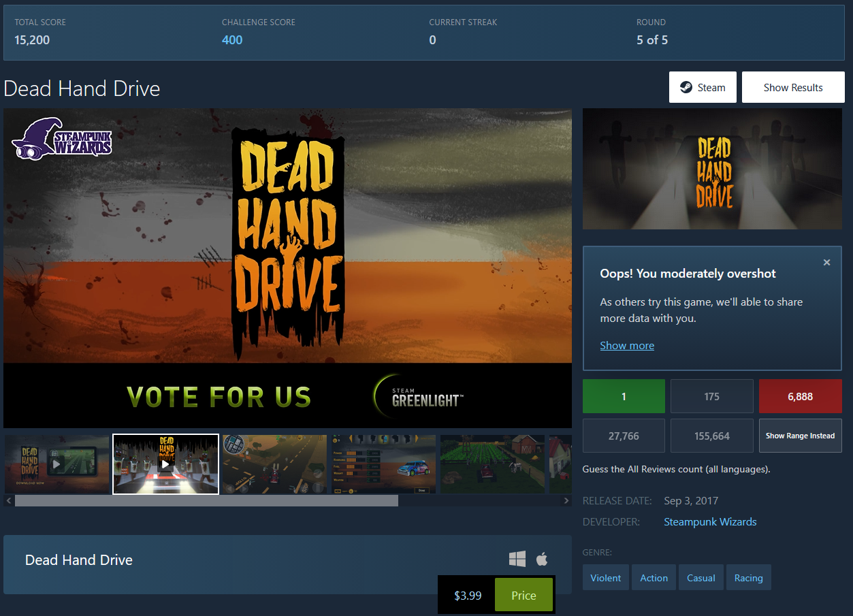Viewport: 853px width, 616px height.
Task: Filter by the Violent genre tag
Action: [606, 577]
